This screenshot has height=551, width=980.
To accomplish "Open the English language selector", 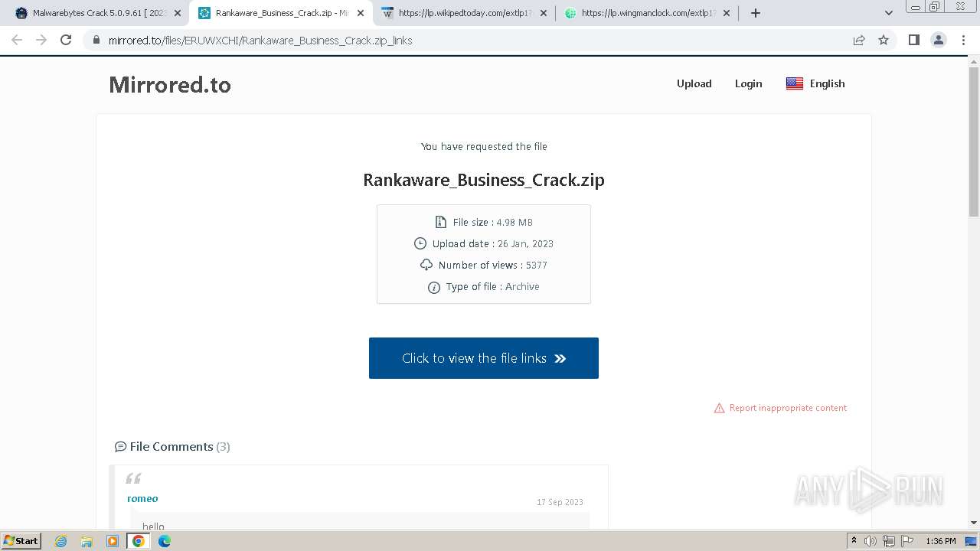I will [815, 83].
